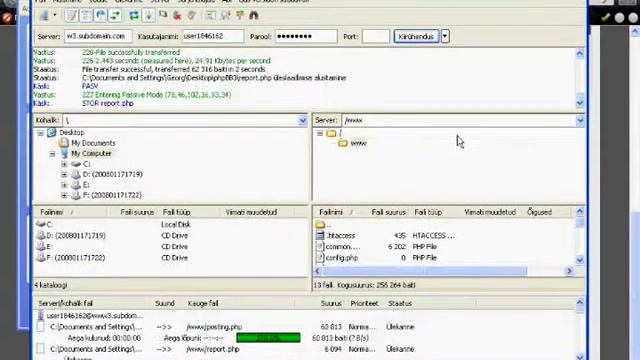Open the remote Server path dropdown
Image resolution: width=640 pixels, height=360 pixels.
tap(580, 120)
